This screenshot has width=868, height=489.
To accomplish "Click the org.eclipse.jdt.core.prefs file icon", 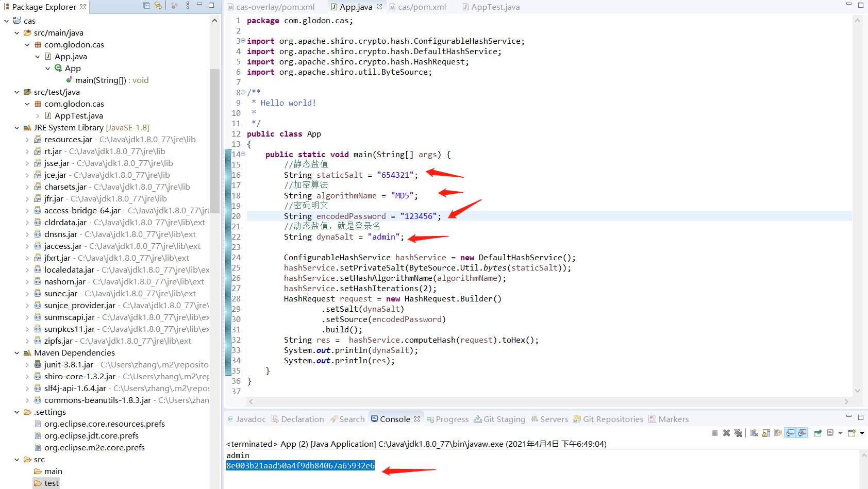I will (38, 435).
